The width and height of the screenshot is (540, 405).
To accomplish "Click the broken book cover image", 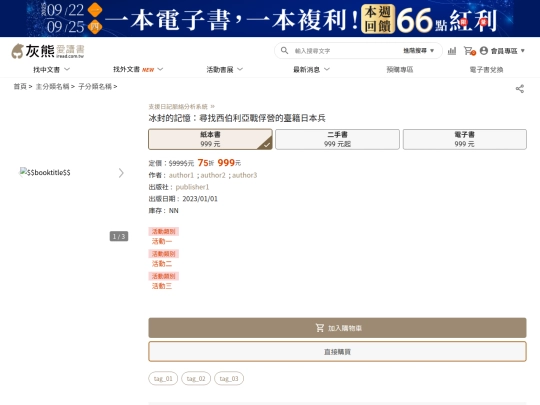I will pyautogui.click(x=45, y=172).
